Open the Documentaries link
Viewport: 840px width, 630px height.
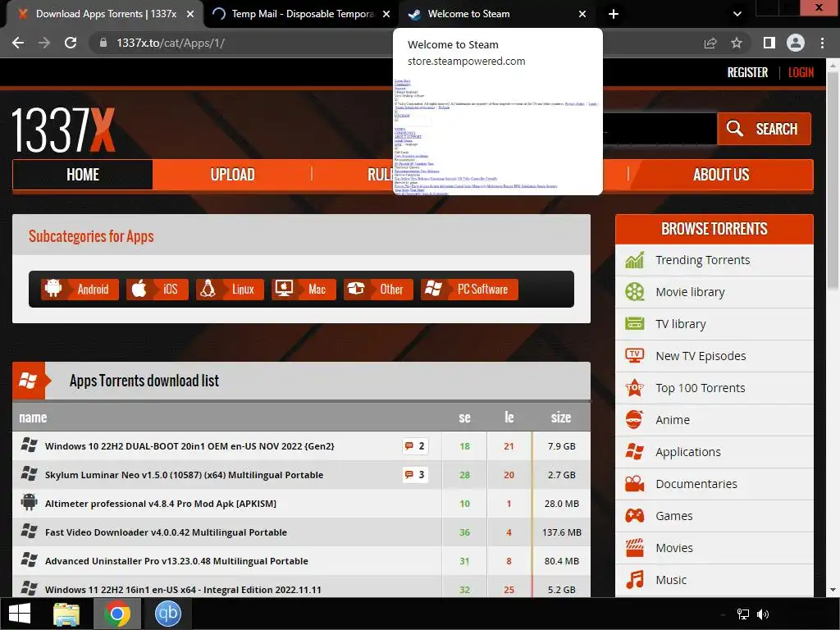pos(696,484)
